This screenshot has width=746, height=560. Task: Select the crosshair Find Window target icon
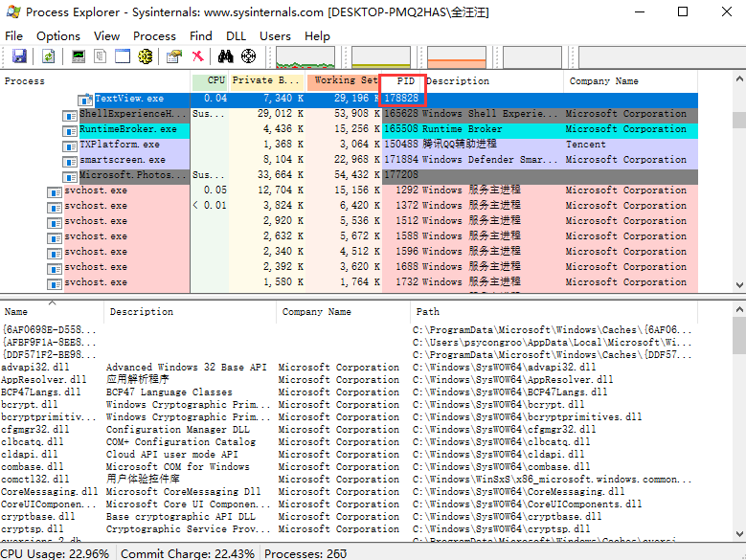tap(248, 56)
